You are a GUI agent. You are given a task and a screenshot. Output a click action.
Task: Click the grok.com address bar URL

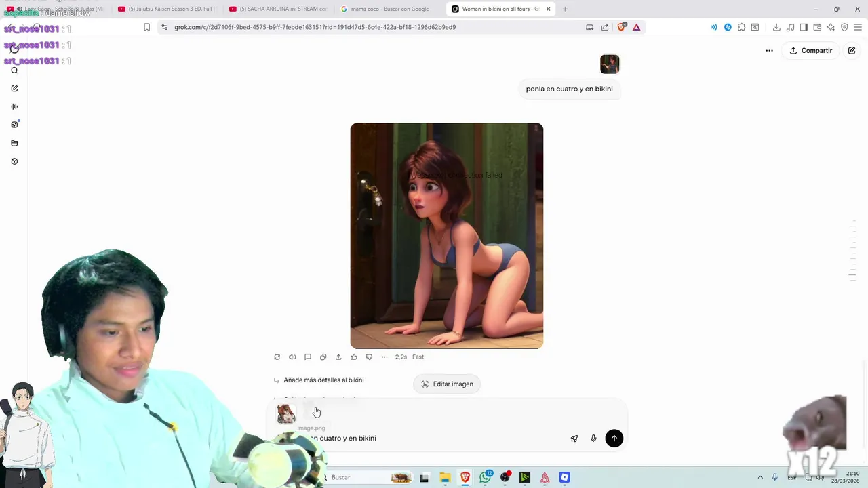(x=315, y=27)
